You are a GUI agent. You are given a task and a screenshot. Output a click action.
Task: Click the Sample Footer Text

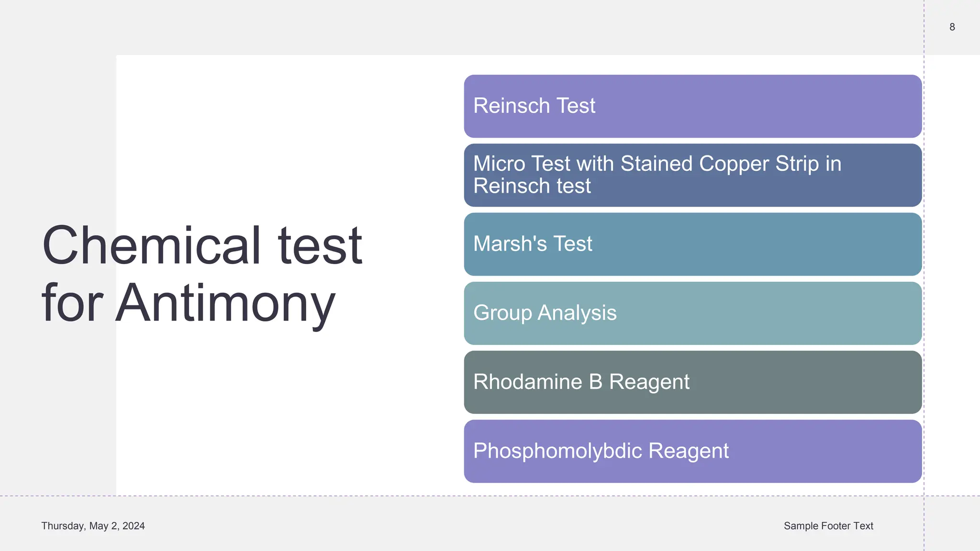click(828, 526)
